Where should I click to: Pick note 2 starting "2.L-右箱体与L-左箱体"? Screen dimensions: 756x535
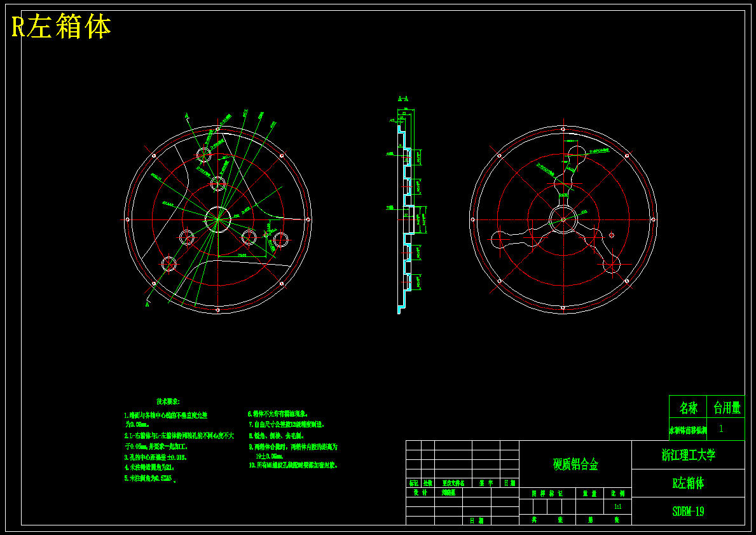(179, 441)
